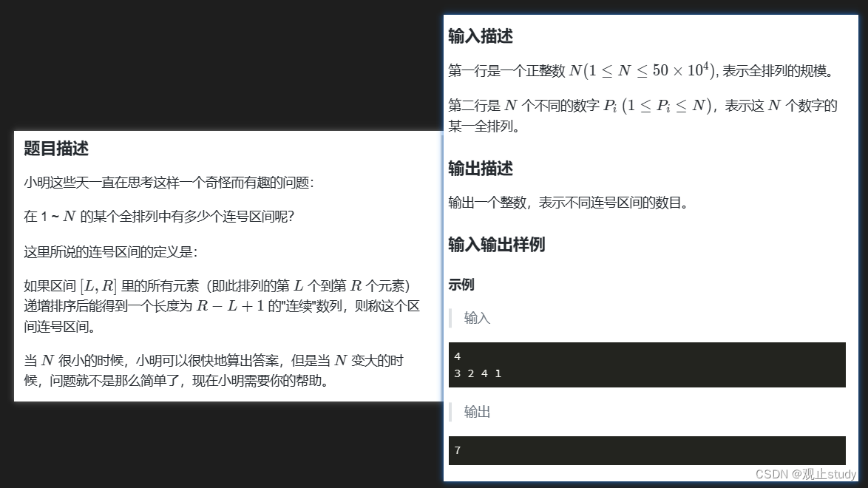
Task: Click the line 在 1 ~ N 的某个全排列中有多少个连号区间呢
Action: (x=159, y=217)
